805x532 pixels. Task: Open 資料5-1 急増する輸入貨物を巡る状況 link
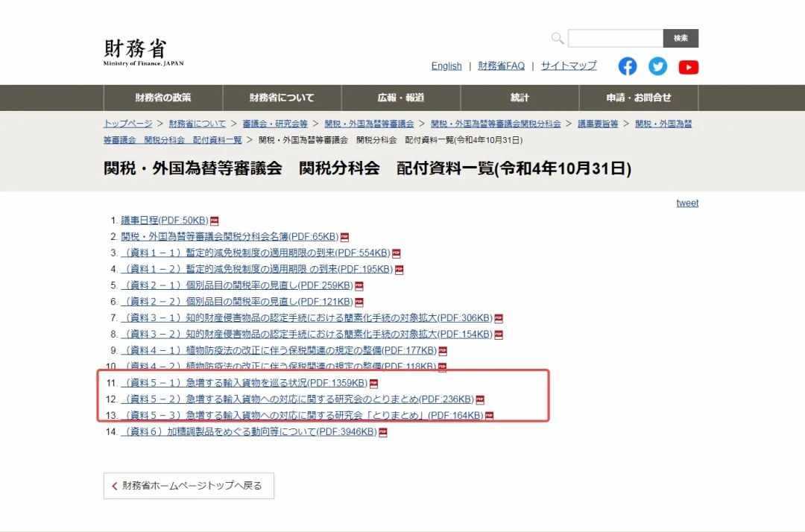pyautogui.click(x=244, y=383)
